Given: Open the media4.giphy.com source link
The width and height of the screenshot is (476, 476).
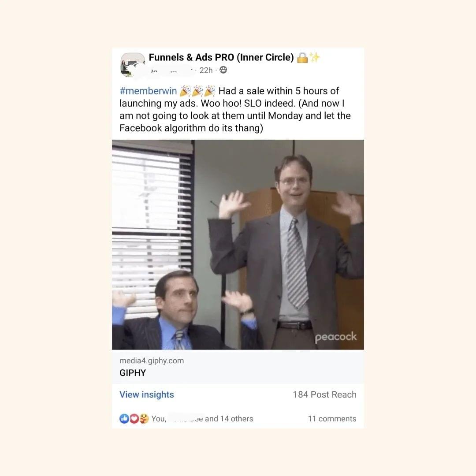Looking at the screenshot, I should (x=152, y=361).
